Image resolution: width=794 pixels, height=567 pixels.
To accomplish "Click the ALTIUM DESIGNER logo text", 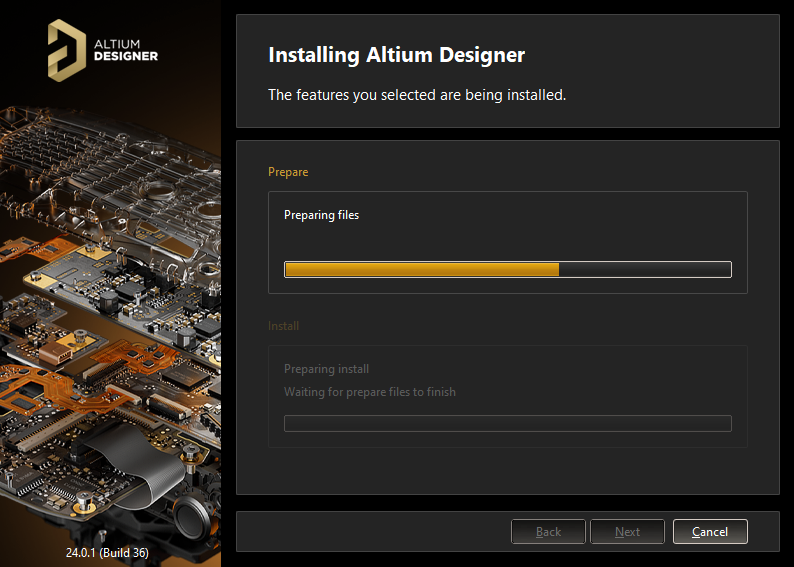I will [x=125, y=50].
